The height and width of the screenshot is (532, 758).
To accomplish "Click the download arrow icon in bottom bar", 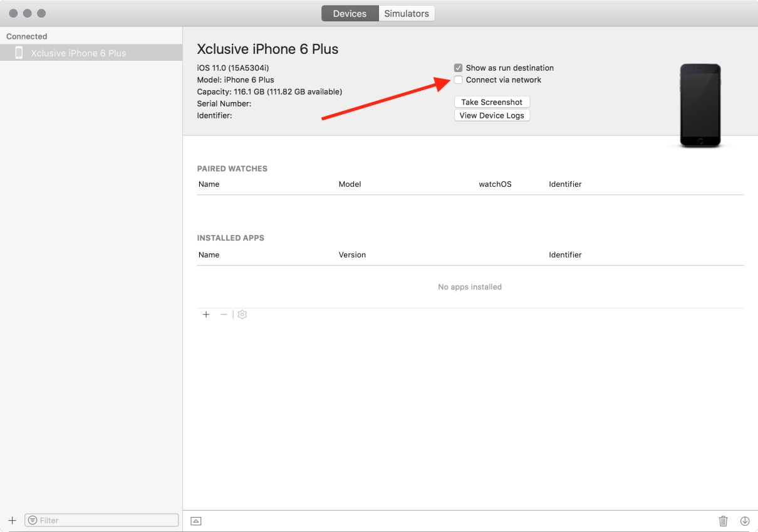I will 745,521.
